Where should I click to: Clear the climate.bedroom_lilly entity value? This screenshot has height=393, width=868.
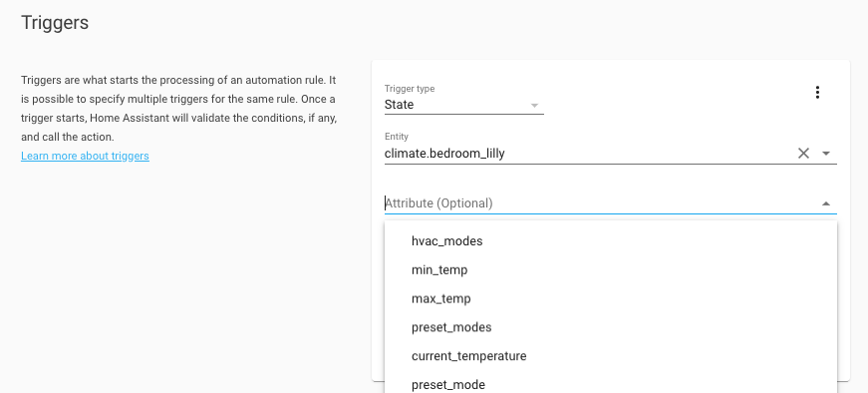pos(803,154)
